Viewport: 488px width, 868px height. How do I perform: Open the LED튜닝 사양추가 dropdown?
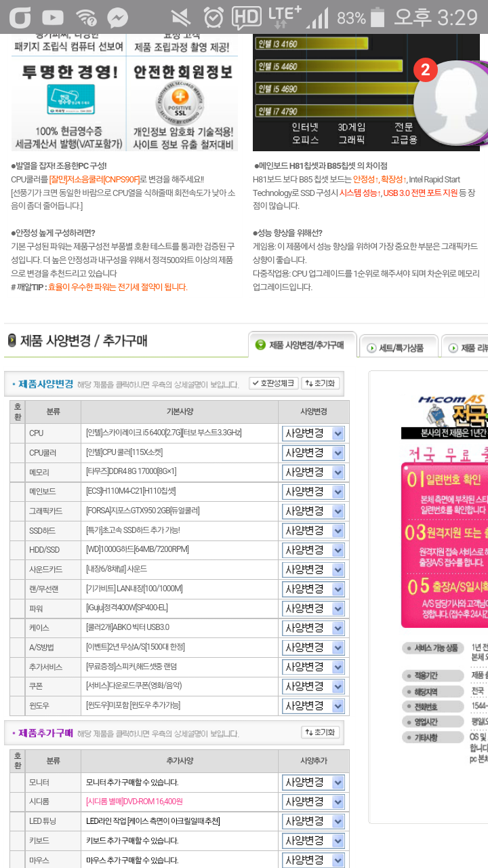313,822
